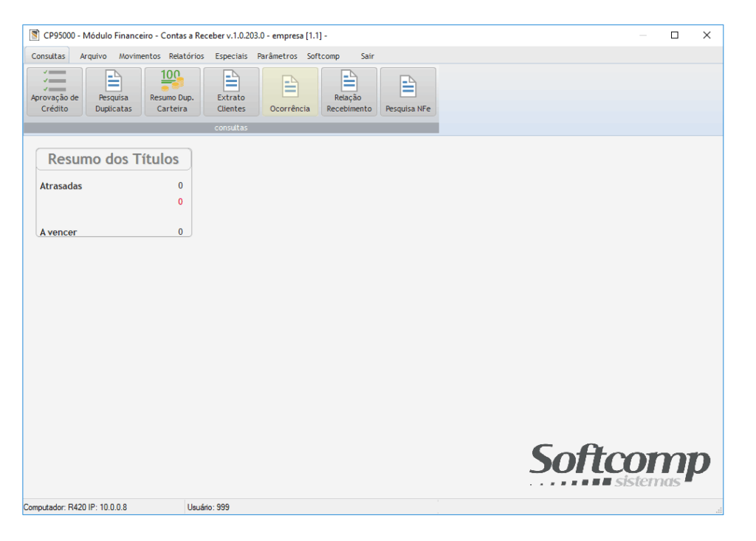The height and width of the screenshot is (541, 756).
Task: Click the Pesquisa Duplicatas icon
Action: tap(114, 92)
